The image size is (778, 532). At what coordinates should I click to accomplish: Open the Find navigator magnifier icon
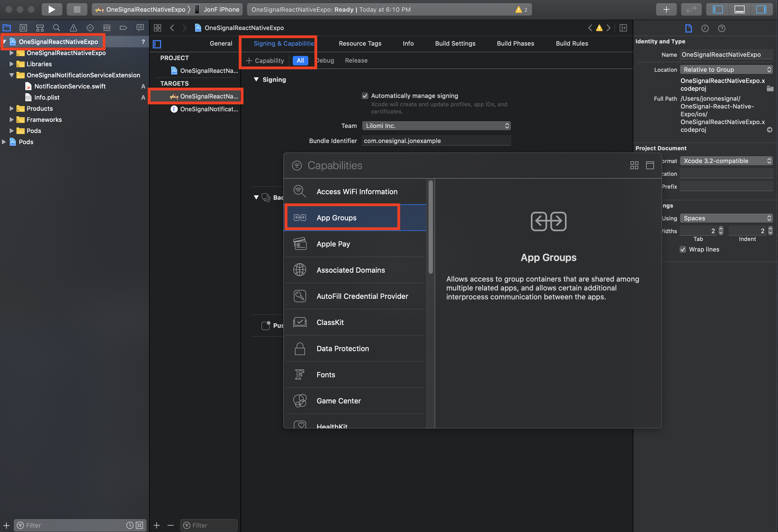pyautogui.click(x=56, y=28)
